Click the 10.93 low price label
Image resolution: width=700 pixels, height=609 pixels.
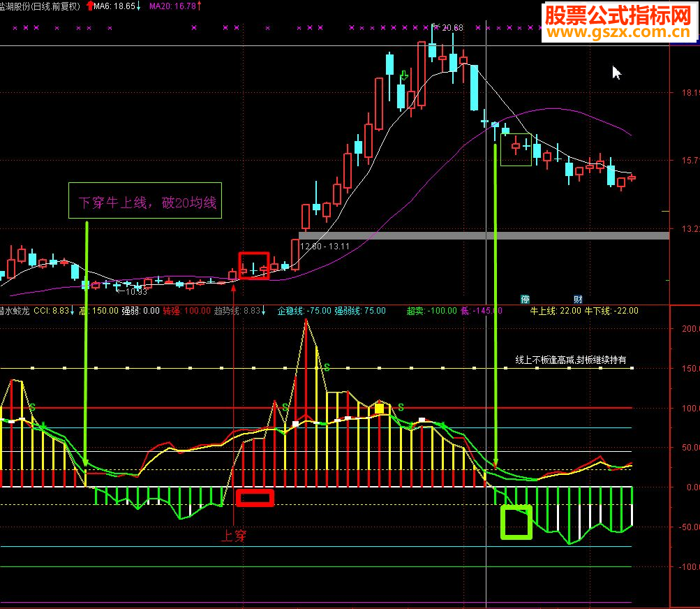point(136,292)
